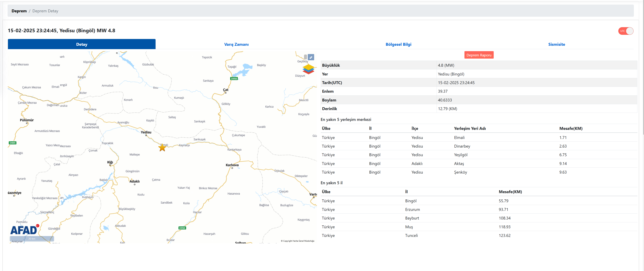
Task: Click the earthquake epicenter star marker
Action: coord(162,148)
